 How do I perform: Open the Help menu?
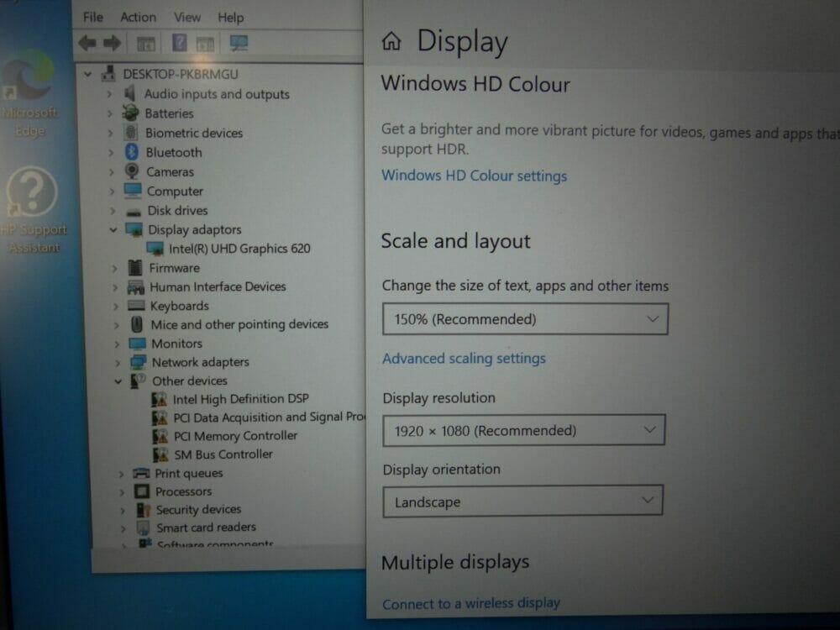[231, 18]
